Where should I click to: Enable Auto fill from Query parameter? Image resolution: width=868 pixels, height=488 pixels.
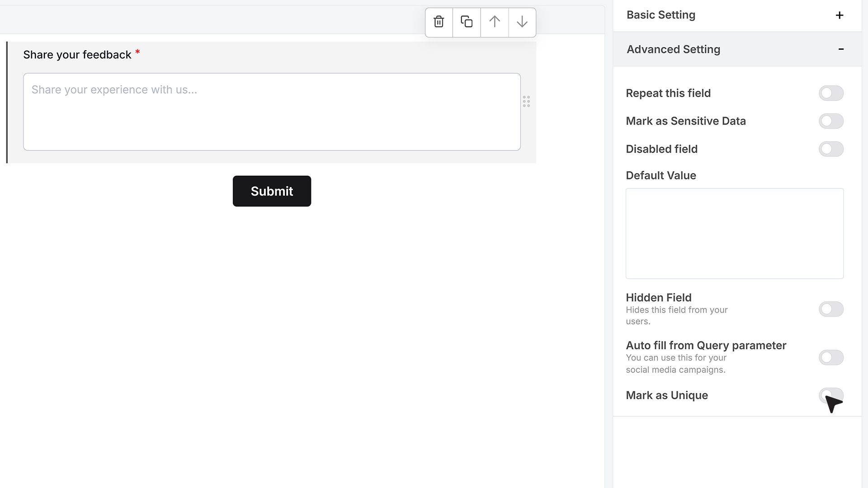click(x=831, y=357)
